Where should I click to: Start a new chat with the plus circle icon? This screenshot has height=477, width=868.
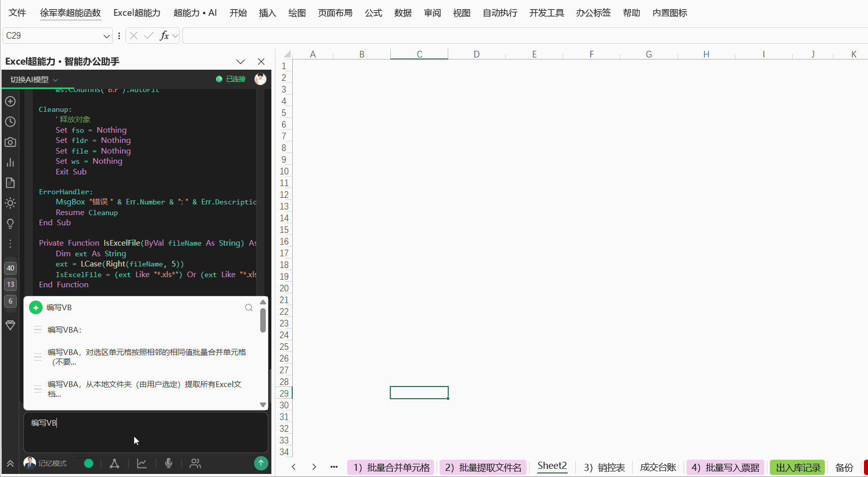pyautogui.click(x=10, y=101)
